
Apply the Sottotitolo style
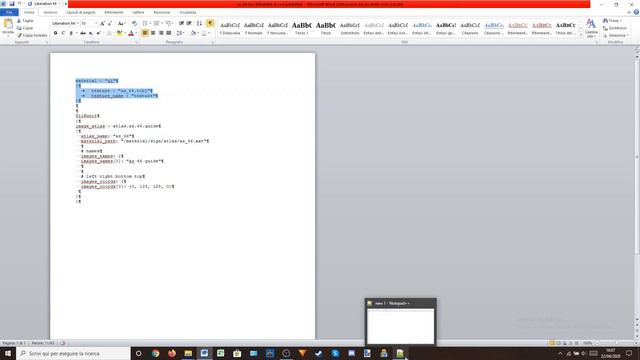[x=350, y=28]
